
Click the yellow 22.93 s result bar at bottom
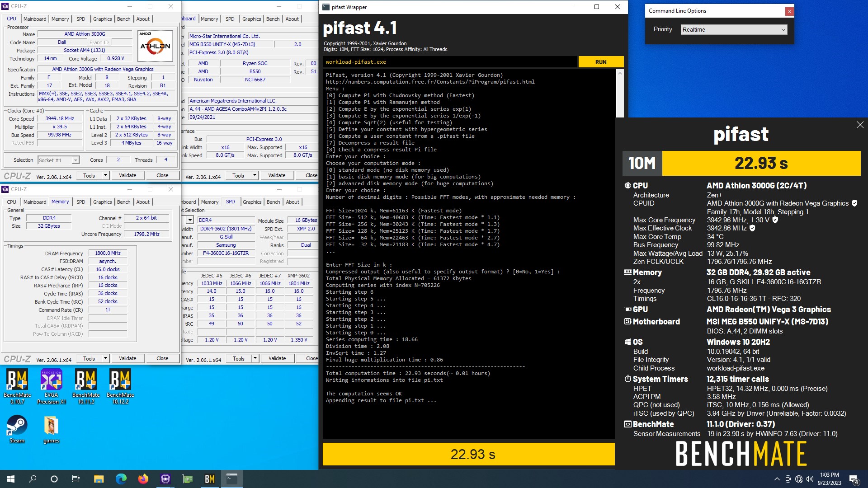click(x=468, y=454)
